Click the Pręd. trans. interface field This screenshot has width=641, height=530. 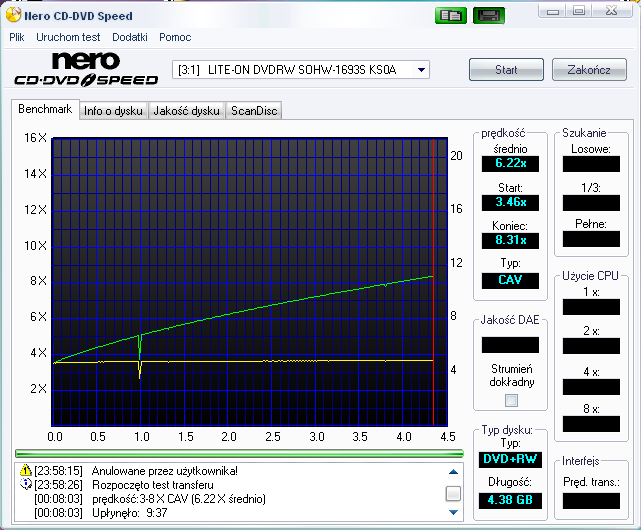591,501
